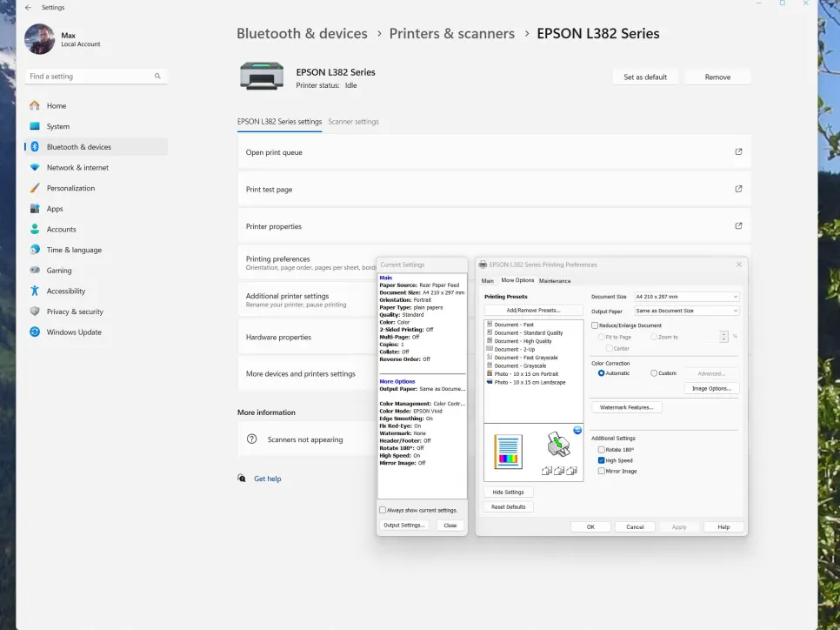Open Accessibility settings

coord(97,291)
